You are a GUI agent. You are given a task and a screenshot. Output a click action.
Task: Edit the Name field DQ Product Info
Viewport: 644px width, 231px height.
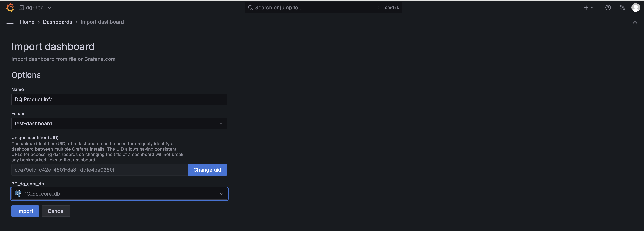119,99
